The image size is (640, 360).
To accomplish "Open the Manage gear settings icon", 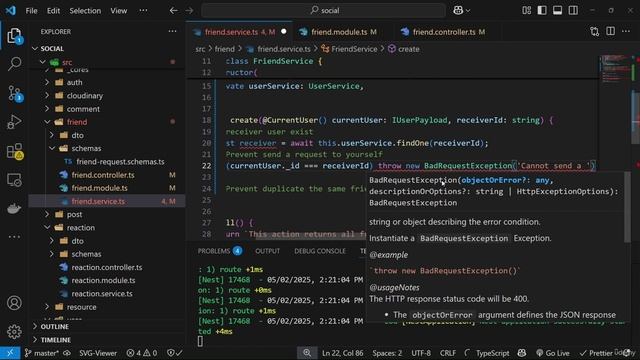I will 14,331.
